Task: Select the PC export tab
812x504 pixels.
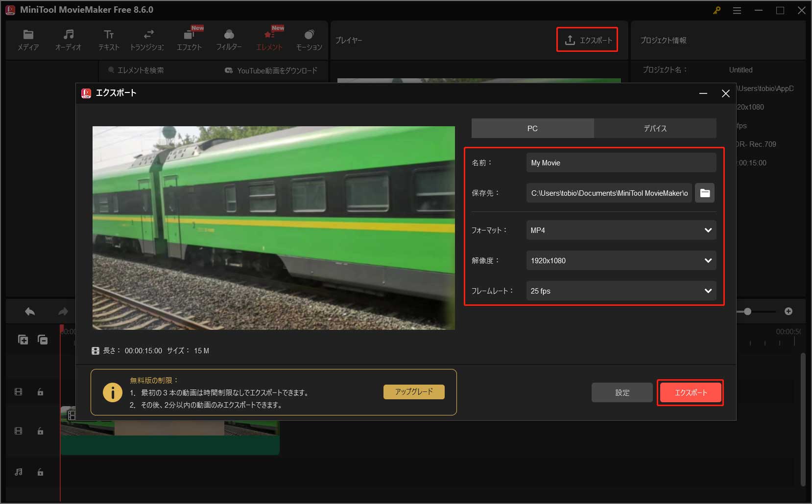Action: coord(532,128)
